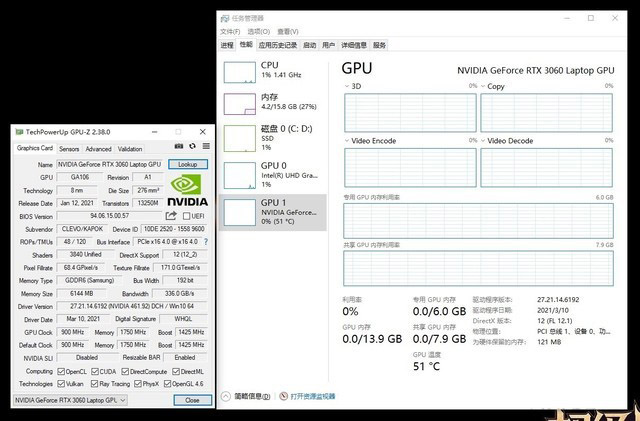640x421 pixels.
Task: Switch to the Advanced tab in GPU-Z
Action: click(x=98, y=149)
